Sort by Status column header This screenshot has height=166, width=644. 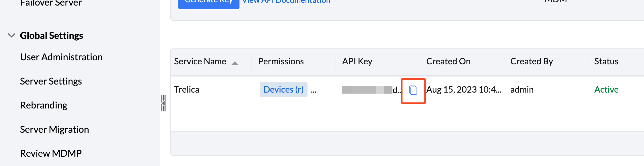[x=606, y=61]
